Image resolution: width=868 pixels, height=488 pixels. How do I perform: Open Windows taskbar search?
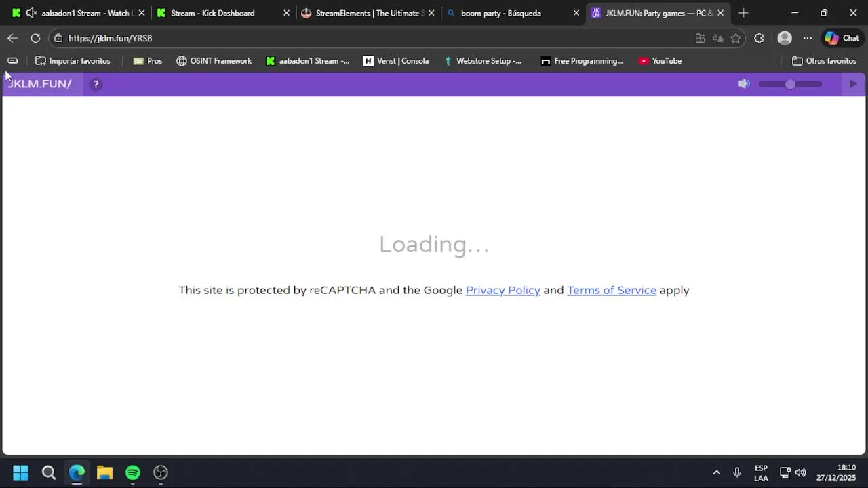(49, 472)
